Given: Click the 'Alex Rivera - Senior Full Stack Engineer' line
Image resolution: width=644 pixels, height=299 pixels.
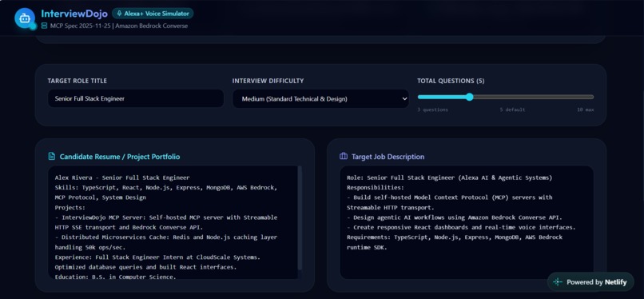Looking at the screenshot, I should (x=122, y=177).
